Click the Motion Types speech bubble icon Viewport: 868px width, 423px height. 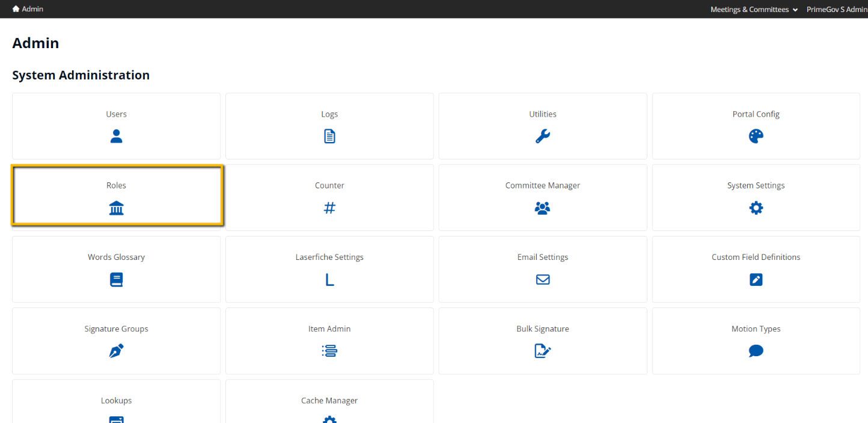click(756, 351)
